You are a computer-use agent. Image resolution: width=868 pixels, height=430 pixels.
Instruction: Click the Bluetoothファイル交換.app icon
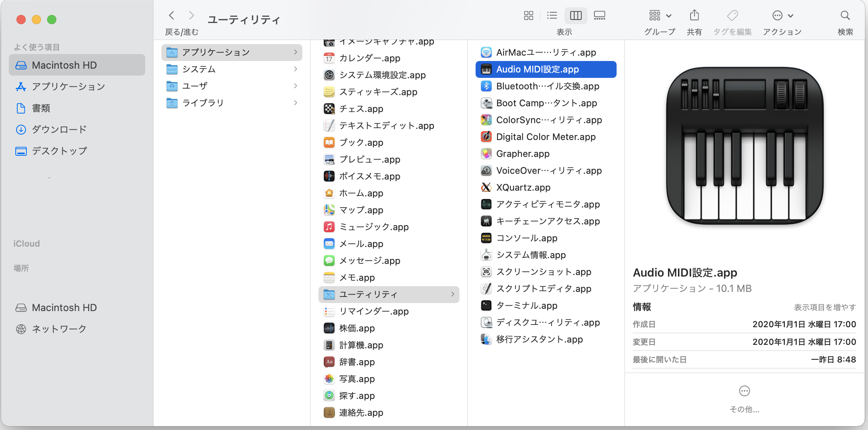pyautogui.click(x=486, y=86)
